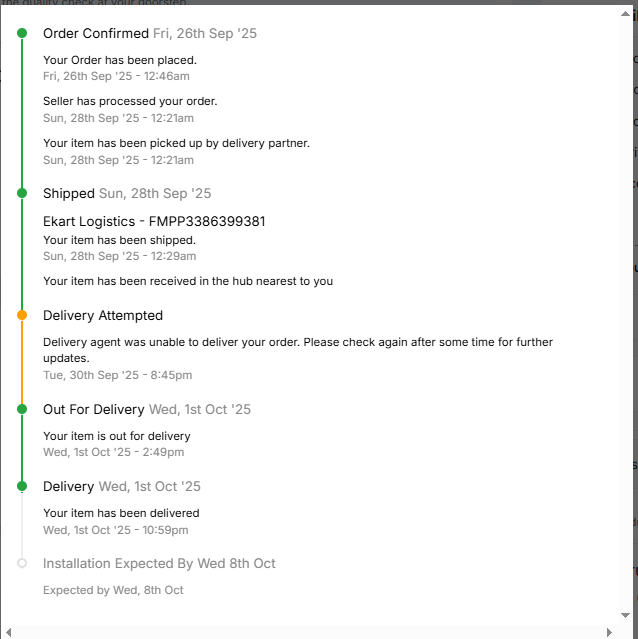Click the green Delivery timeline dot

pyautogui.click(x=22, y=486)
